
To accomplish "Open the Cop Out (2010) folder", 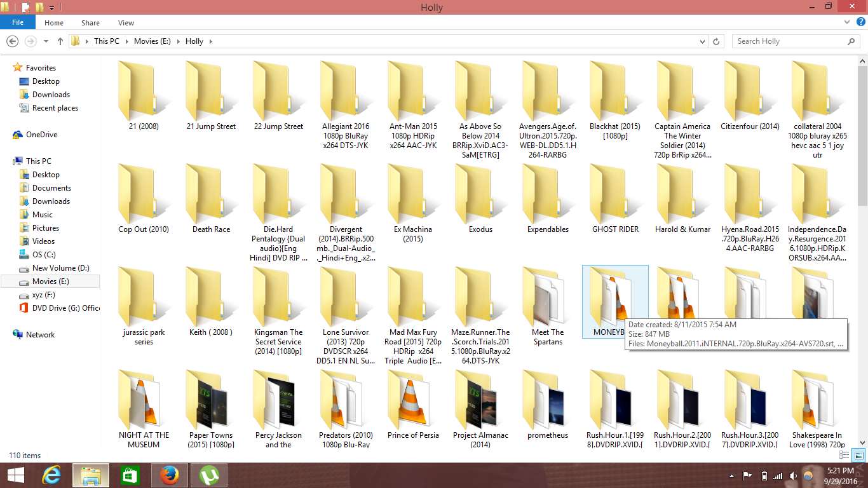I will click(x=144, y=198).
